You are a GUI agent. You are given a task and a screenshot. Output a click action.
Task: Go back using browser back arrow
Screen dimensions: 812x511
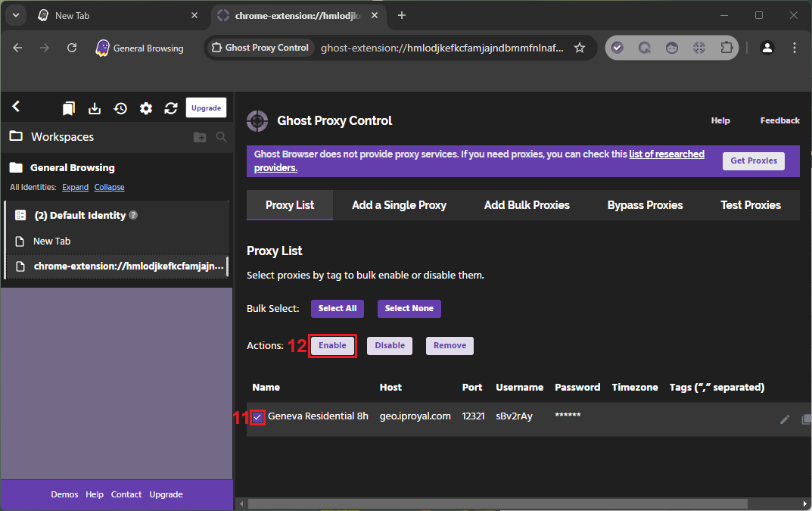(x=17, y=48)
